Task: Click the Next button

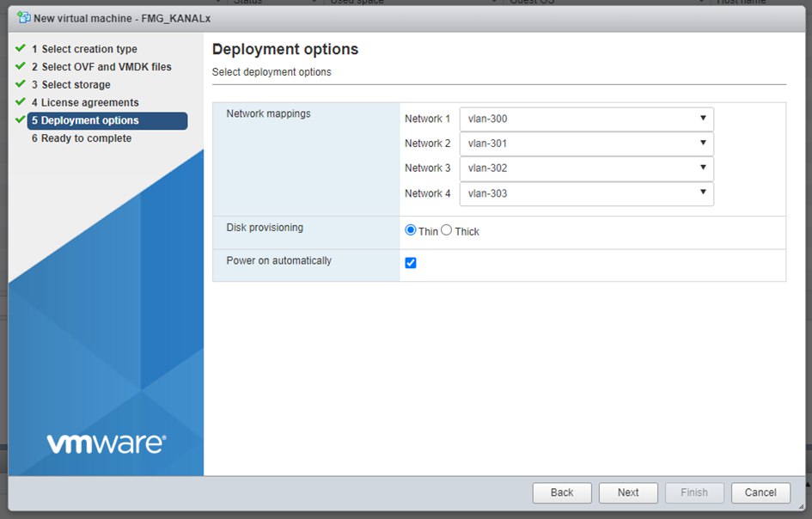Action: click(628, 492)
